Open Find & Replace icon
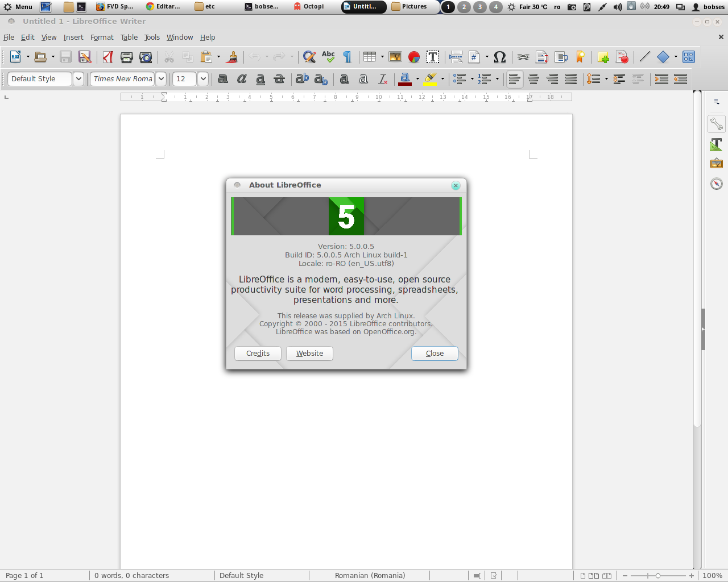728x582 pixels. [309, 57]
